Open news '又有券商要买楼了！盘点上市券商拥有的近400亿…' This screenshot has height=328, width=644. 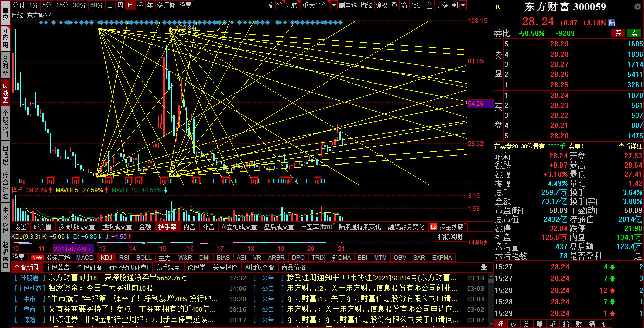coord(133,309)
